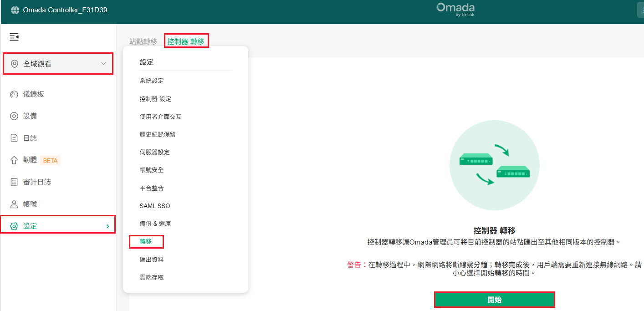Open 系統設定 in the settings menu
Image resolution: width=644 pixels, height=311 pixels.
[152, 81]
